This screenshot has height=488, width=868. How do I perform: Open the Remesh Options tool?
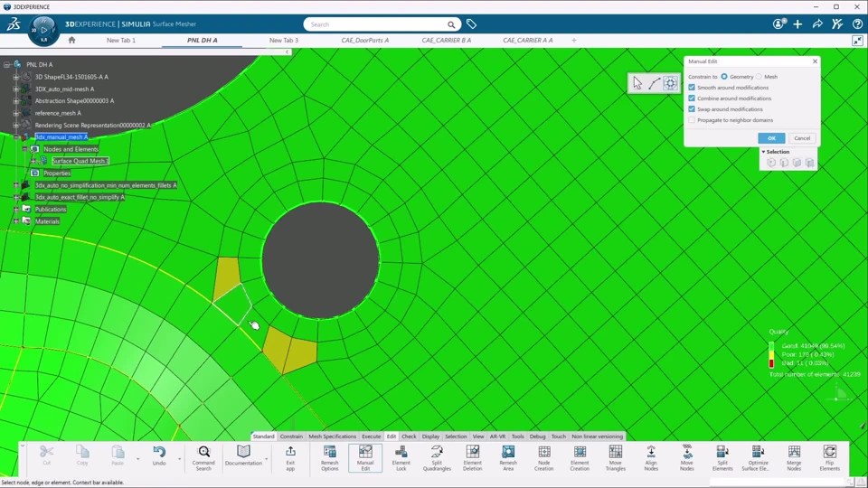pyautogui.click(x=329, y=457)
